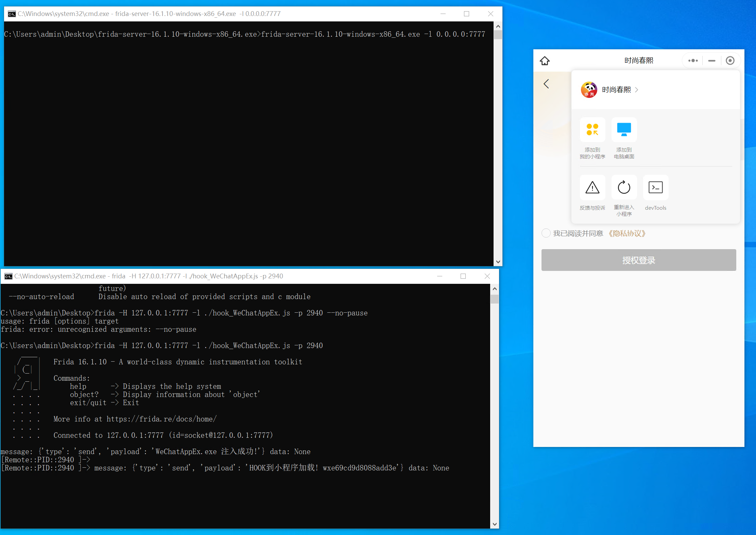Click the 时尚春熙 panda avatar

point(589,90)
